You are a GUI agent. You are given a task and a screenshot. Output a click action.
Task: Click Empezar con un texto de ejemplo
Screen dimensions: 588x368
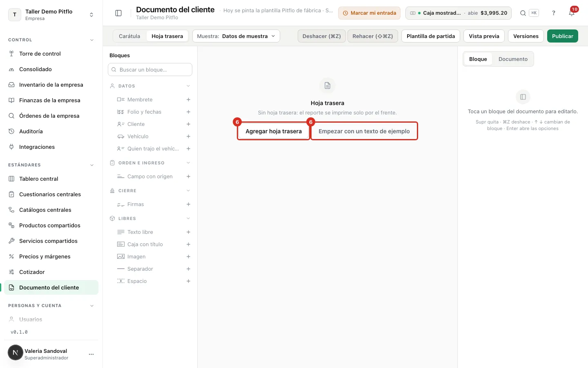click(364, 131)
